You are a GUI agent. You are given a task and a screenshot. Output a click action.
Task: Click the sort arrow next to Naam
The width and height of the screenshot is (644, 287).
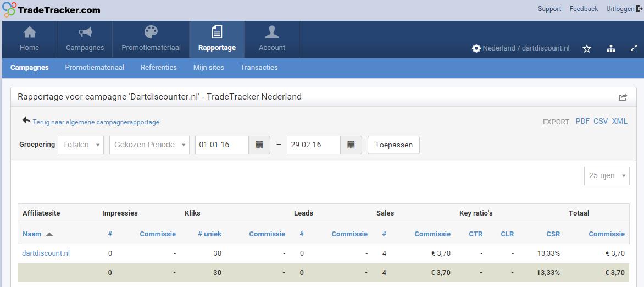[49, 234]
